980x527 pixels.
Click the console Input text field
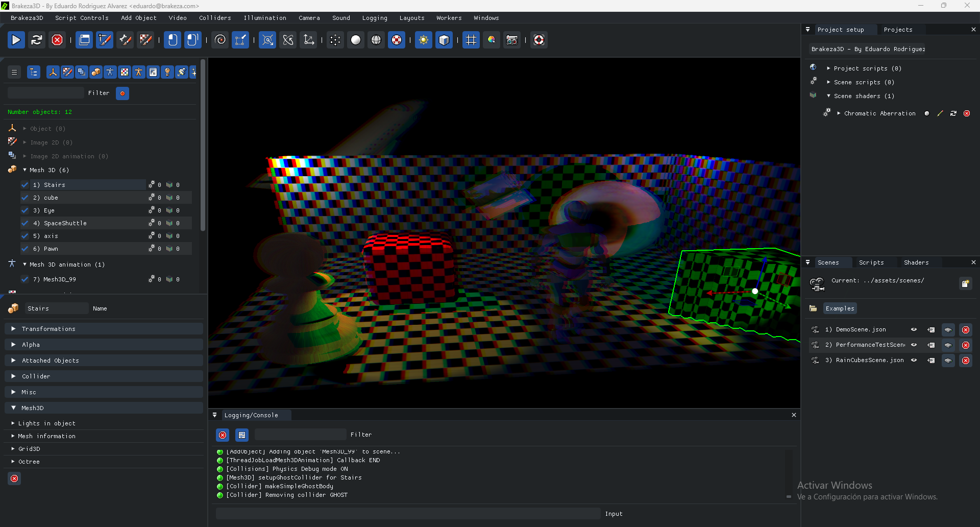(x=408, y=514)
